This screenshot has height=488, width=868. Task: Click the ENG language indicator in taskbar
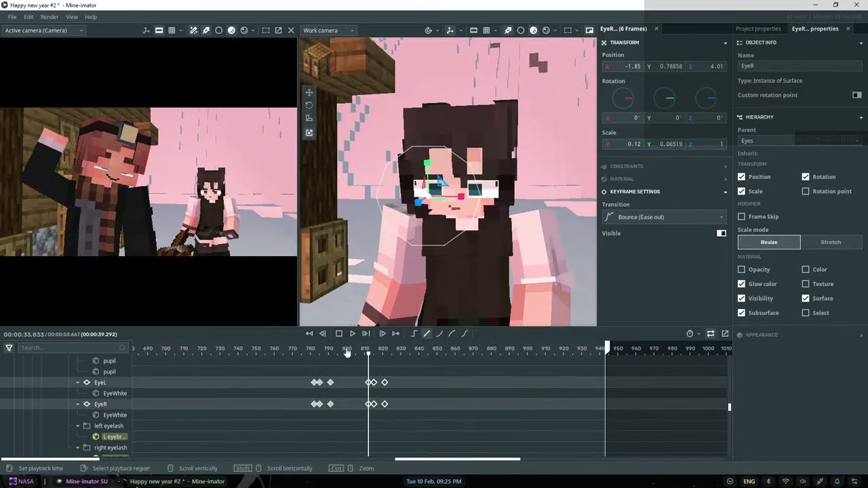[x=749, y=481]
